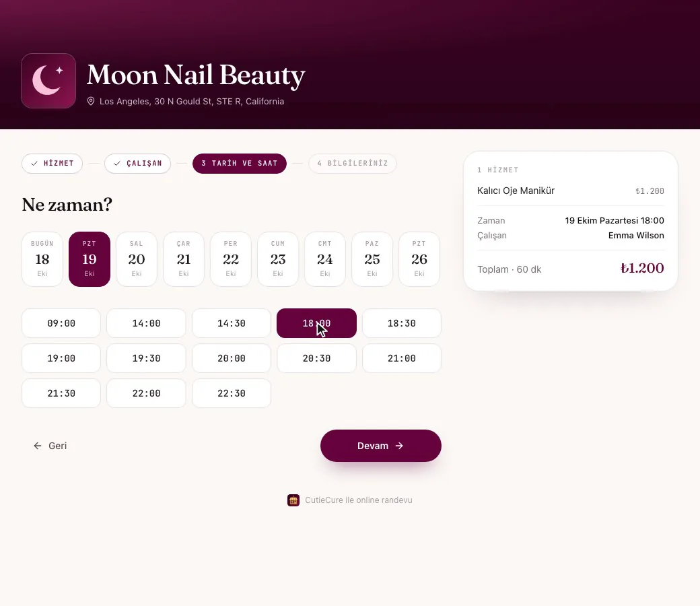700x606 pixels.
Task: Pick the 14:00 time slot
Action: [147, 323]
